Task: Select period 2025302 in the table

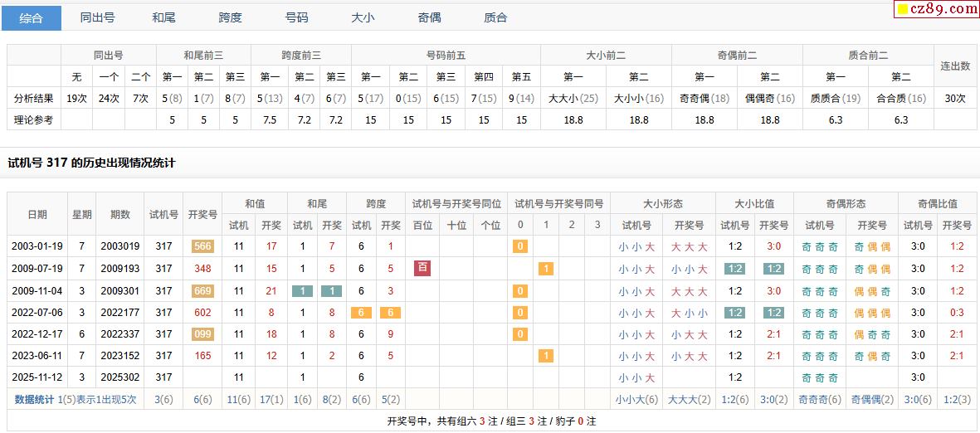Action: tap(120, 377)
